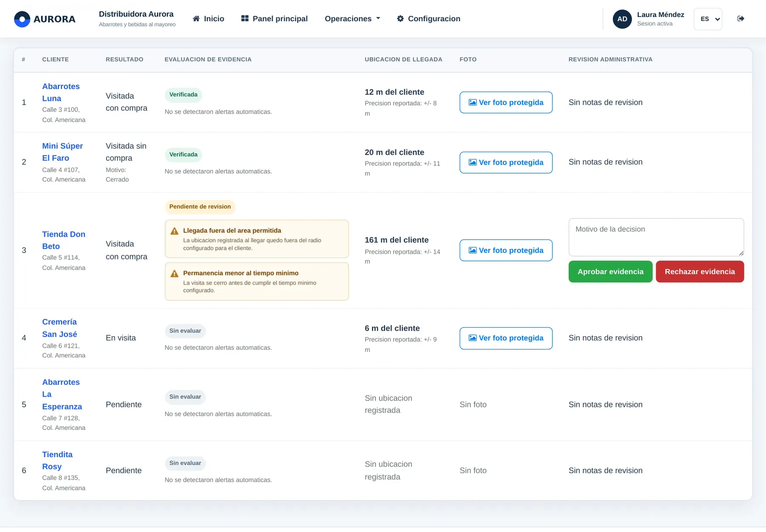The image size is (766, 532).
Task: Open Tienda Don Beto client link
Action: [x=64, y=240]
